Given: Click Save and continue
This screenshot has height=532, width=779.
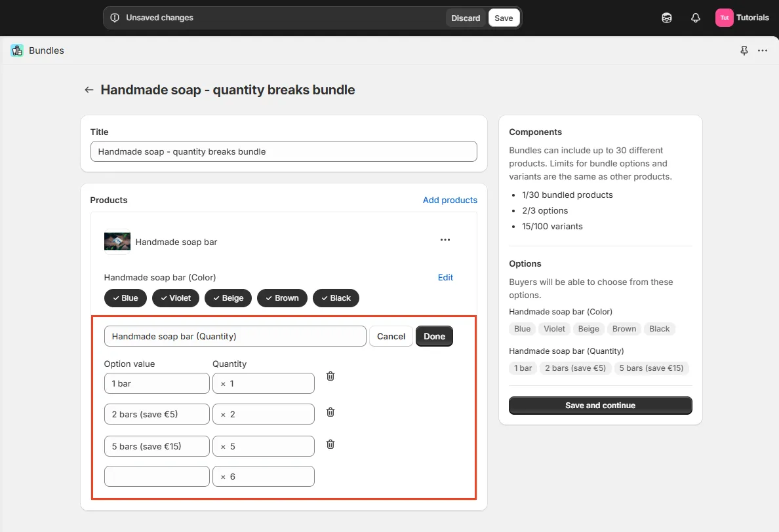Looking at the screenshot, I should click(600, 405).
